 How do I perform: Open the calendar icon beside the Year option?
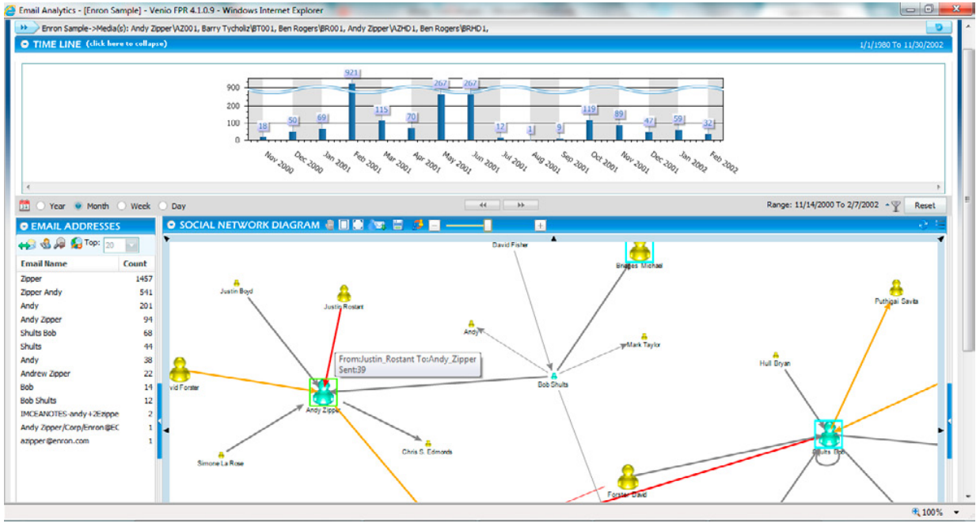(25, 206)
